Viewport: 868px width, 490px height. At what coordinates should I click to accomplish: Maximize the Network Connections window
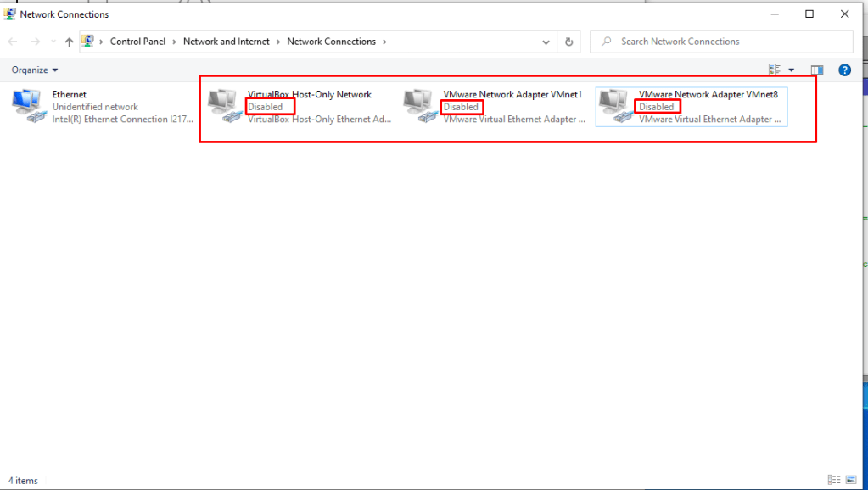click(809, 14)
